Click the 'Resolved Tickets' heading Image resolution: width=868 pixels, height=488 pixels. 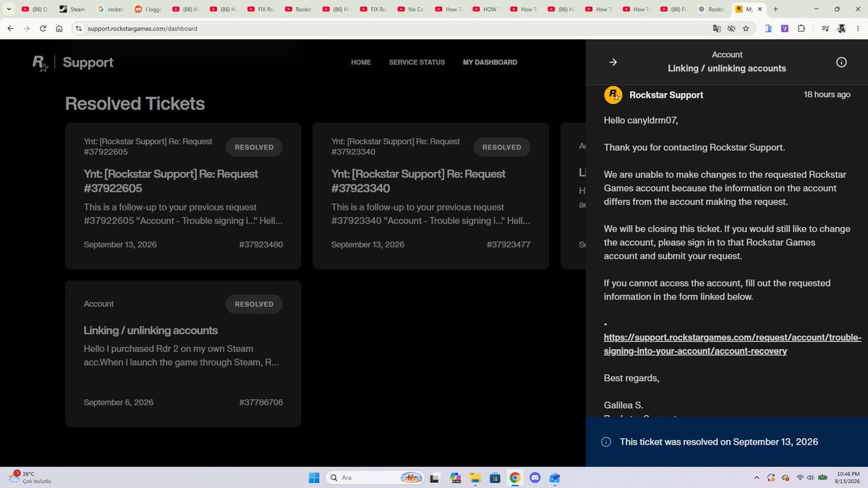click(x=135, y=103)
